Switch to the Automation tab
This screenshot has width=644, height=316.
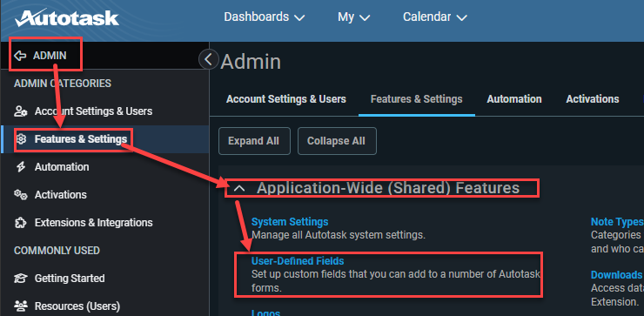point(514,99)
